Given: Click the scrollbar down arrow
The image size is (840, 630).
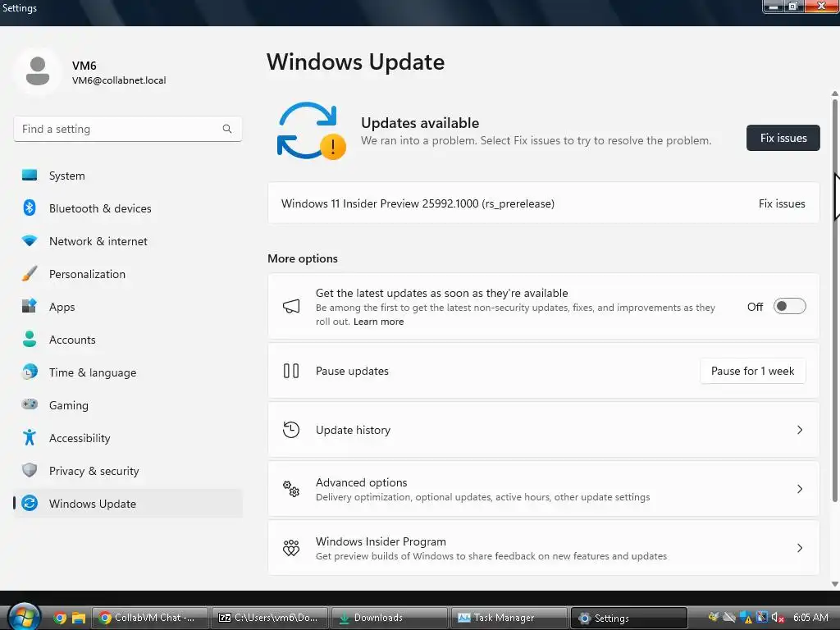Looking at the screenshot, I should coord(834,584).
